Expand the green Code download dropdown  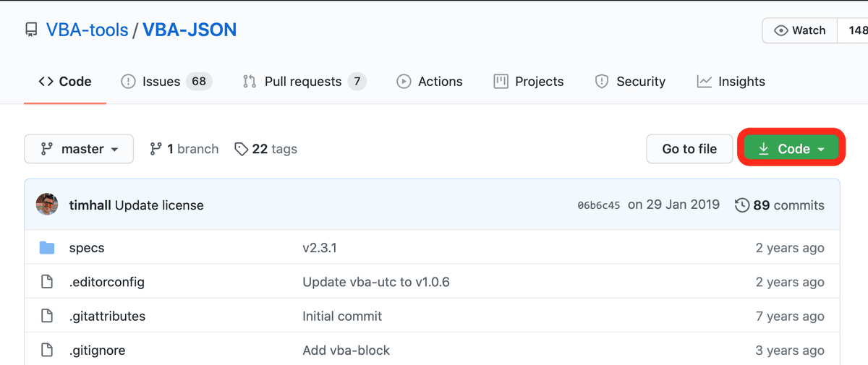point(792,149)
